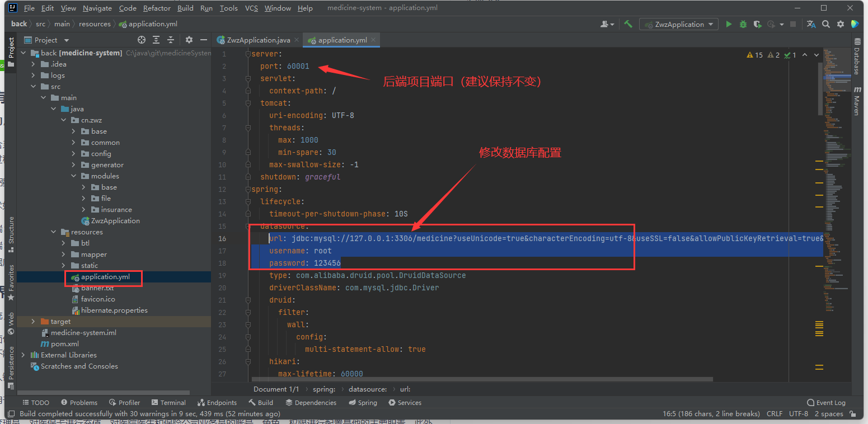Image resolution: width=868 pixels, height=424 pixels.
Task: Open the translate icon in toolbar
Action: click(x=811, y=24)
